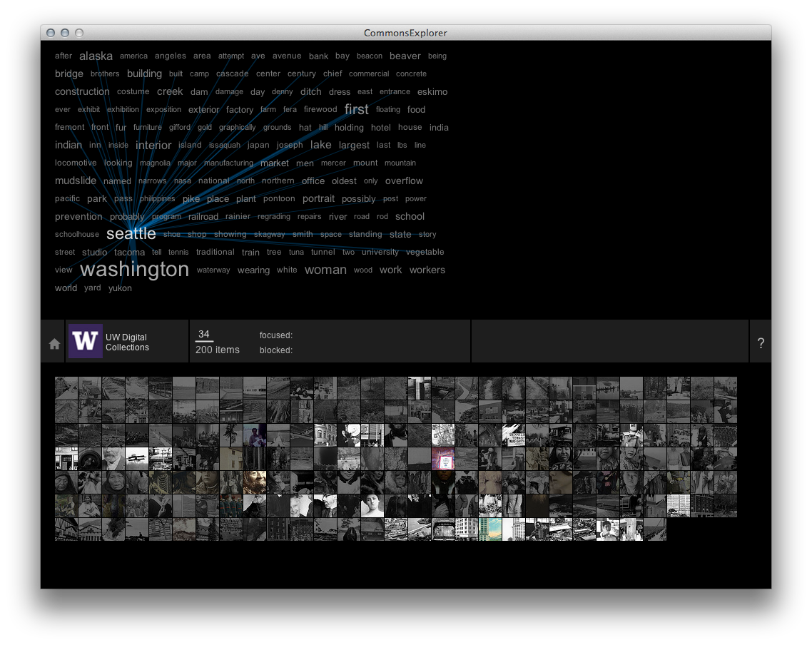Click the '200 items' count
812x645 pixels.
coord(218,350)
